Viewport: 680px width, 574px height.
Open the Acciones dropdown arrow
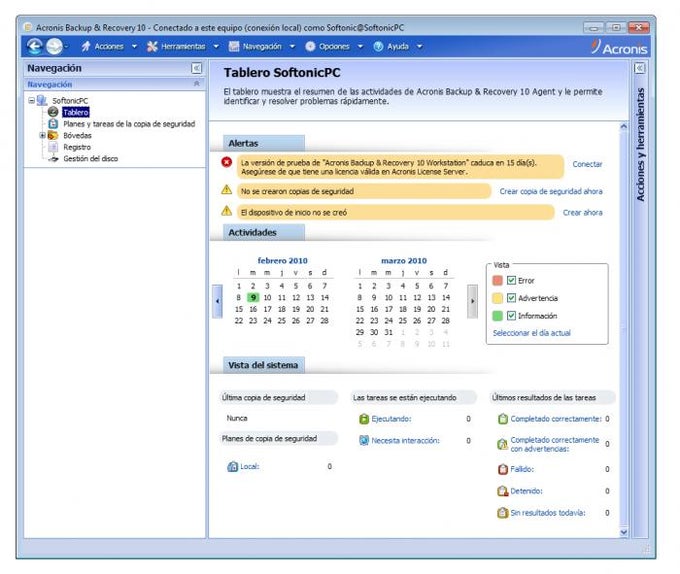[134, 46]
